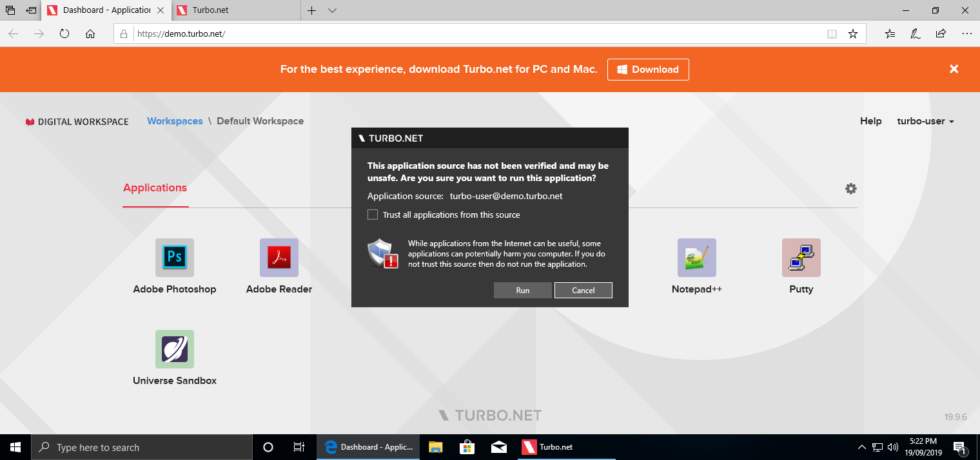
Task: Expand the turbo-user account dropdown
Action: coord(925,121)
